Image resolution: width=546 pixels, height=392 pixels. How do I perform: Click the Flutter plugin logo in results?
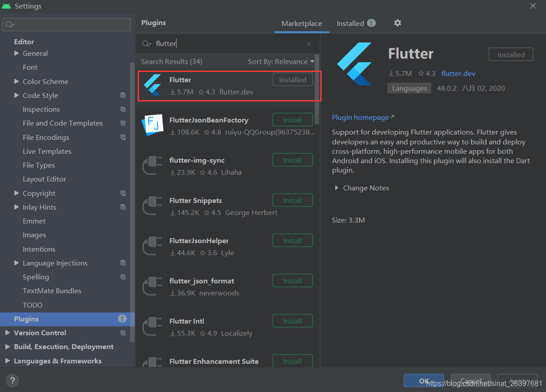[152, 85]
